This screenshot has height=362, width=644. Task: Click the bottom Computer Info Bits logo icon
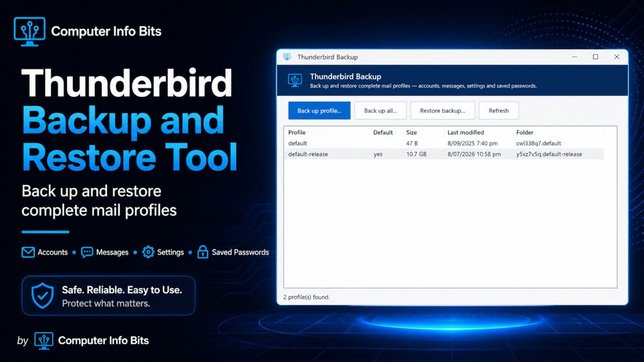pos(44,340)
